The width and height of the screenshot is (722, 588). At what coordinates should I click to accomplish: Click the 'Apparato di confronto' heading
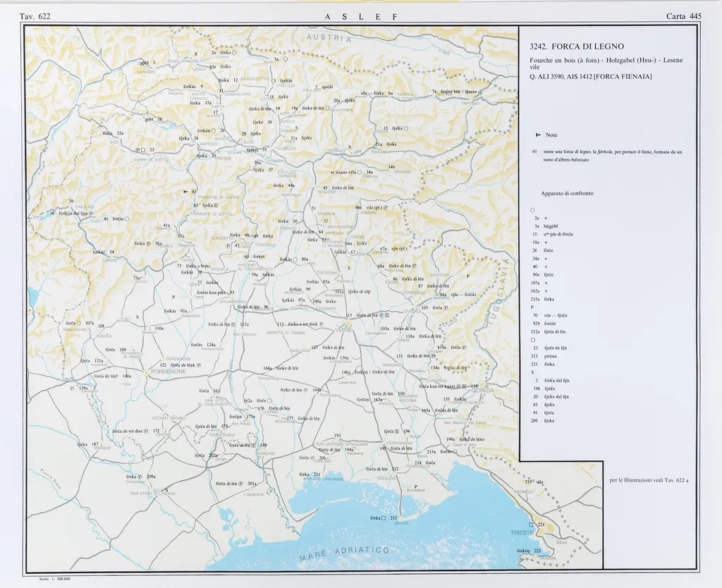click(x=567, y=193)
